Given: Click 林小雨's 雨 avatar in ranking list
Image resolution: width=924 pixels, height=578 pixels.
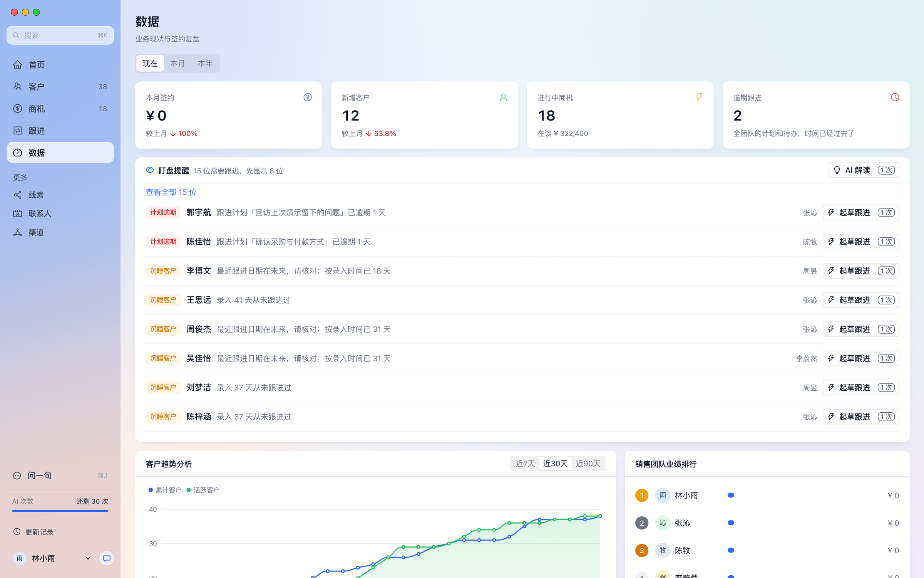Looking at the screenshot, I should (663, 496).
